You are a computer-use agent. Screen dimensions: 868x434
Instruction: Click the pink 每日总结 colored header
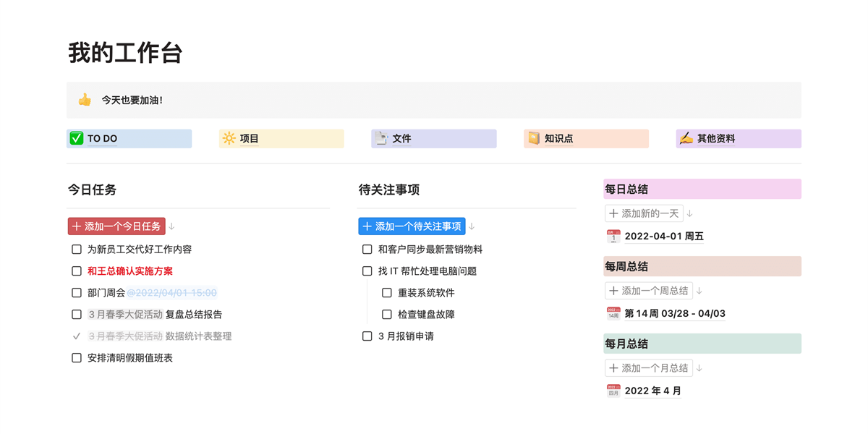point(702,190)
